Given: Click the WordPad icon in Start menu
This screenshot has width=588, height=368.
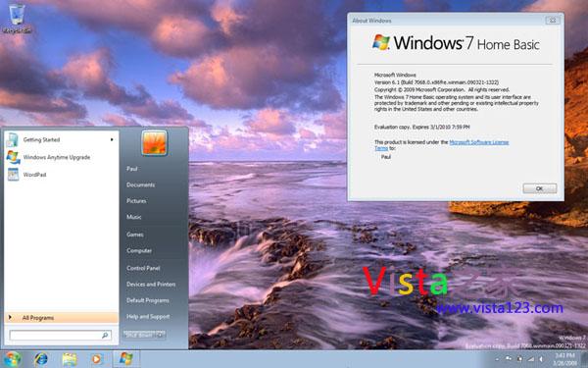Looking at the screenshot, I should (x=13, y=175).
